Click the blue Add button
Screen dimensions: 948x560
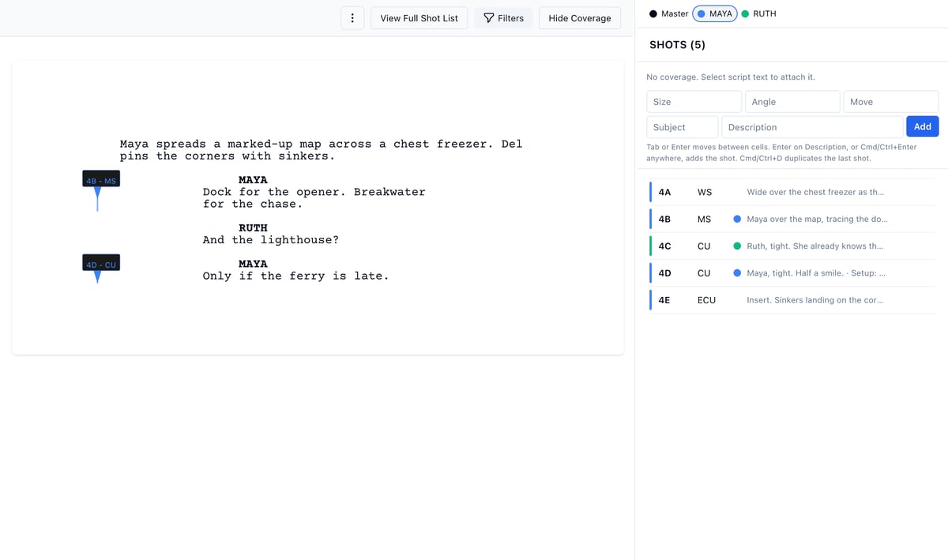tap(923, 126)
